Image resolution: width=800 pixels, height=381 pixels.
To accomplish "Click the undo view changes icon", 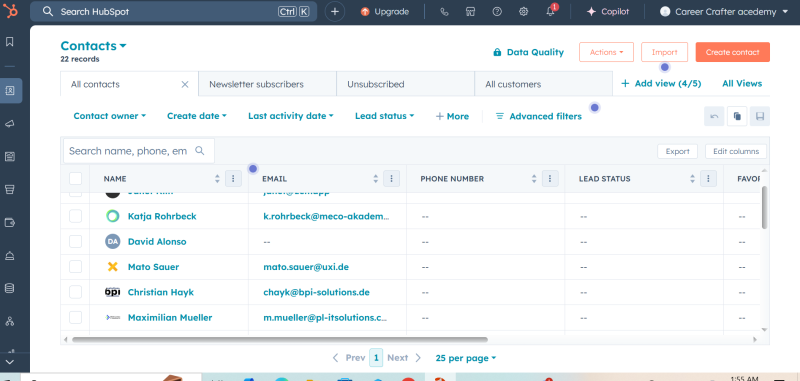I will (x=714, y=116).
